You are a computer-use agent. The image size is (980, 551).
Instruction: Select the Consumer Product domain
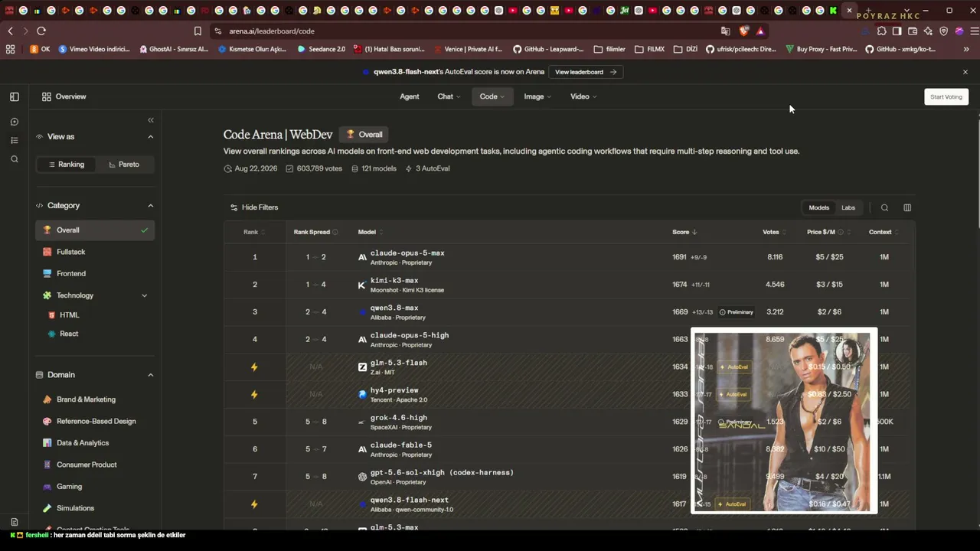(87, 465)
